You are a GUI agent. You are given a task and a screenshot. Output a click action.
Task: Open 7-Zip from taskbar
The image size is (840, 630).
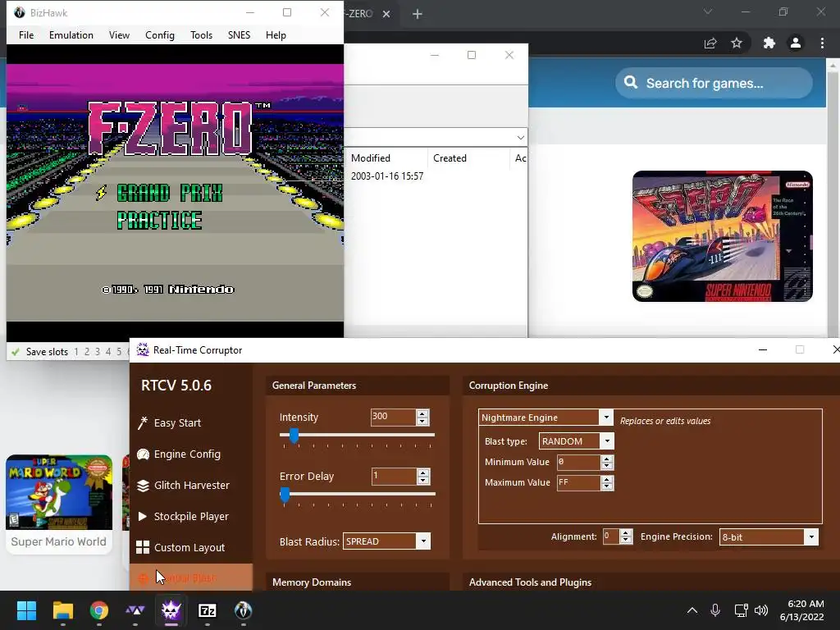tap(208, 610)
